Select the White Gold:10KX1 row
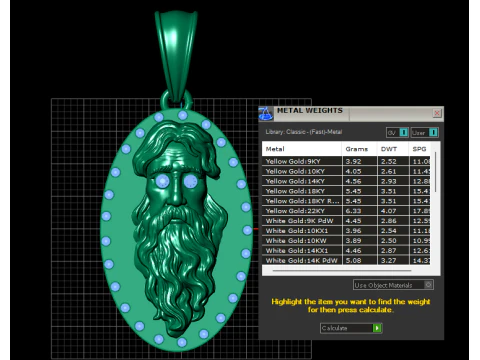The image size is (480, 360). click(x=346, y=231)
